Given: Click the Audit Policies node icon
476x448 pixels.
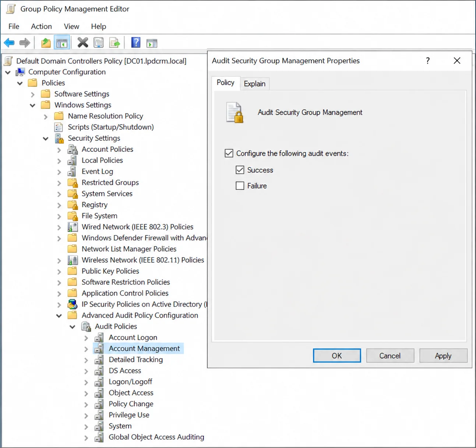Looking at the screenshot, I should coord(86,326).
